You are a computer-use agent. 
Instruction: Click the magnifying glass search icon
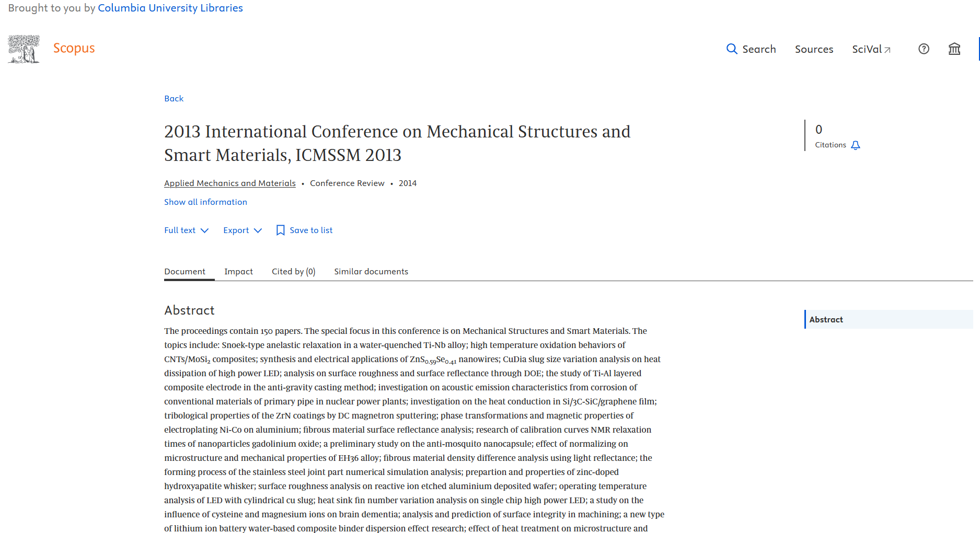point(732,49)
